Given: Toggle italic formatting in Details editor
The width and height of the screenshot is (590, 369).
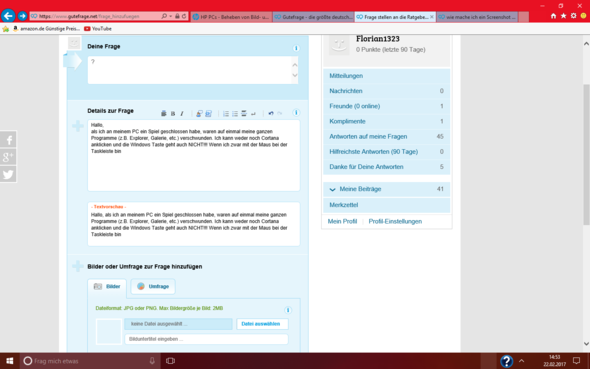Looking at the screenshot, I should point(182,114).
